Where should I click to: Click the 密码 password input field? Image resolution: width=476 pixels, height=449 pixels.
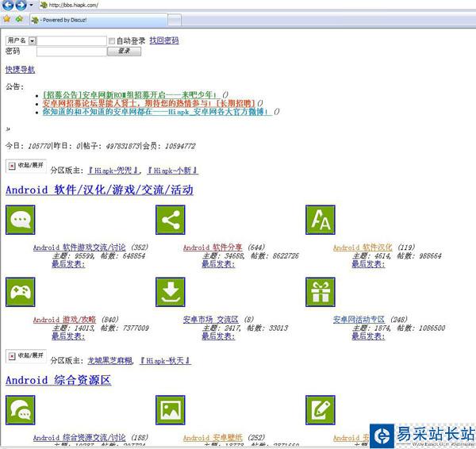(x=71, y=52)
